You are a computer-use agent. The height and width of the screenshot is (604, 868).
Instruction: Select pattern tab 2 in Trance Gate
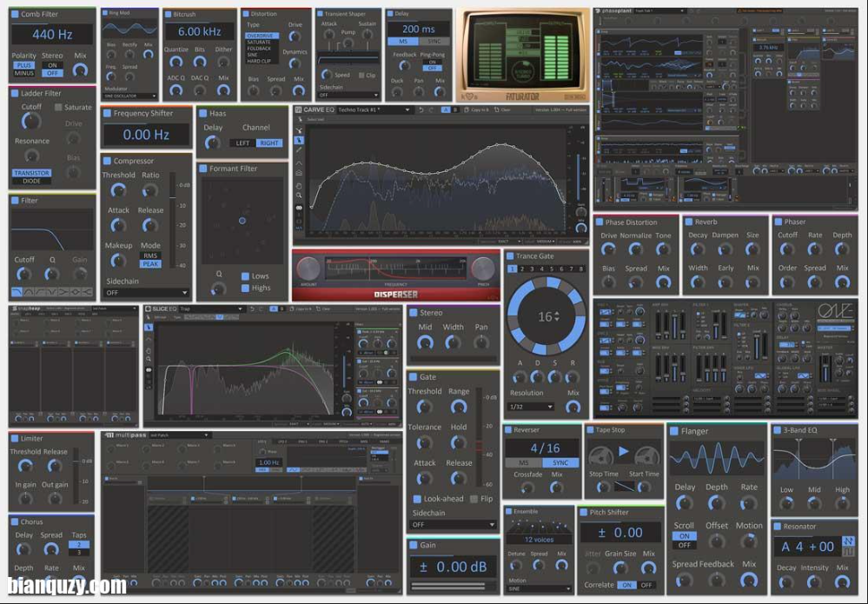click(522, 269)
